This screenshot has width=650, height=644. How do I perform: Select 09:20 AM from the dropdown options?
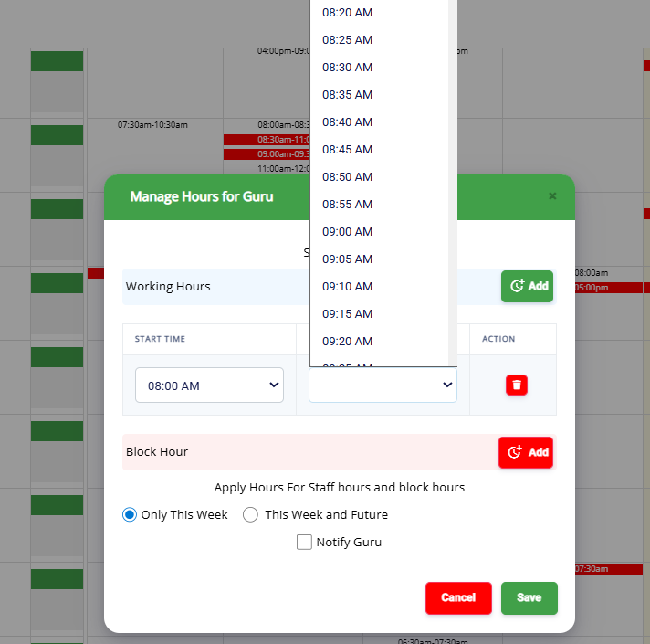[348, 342]
